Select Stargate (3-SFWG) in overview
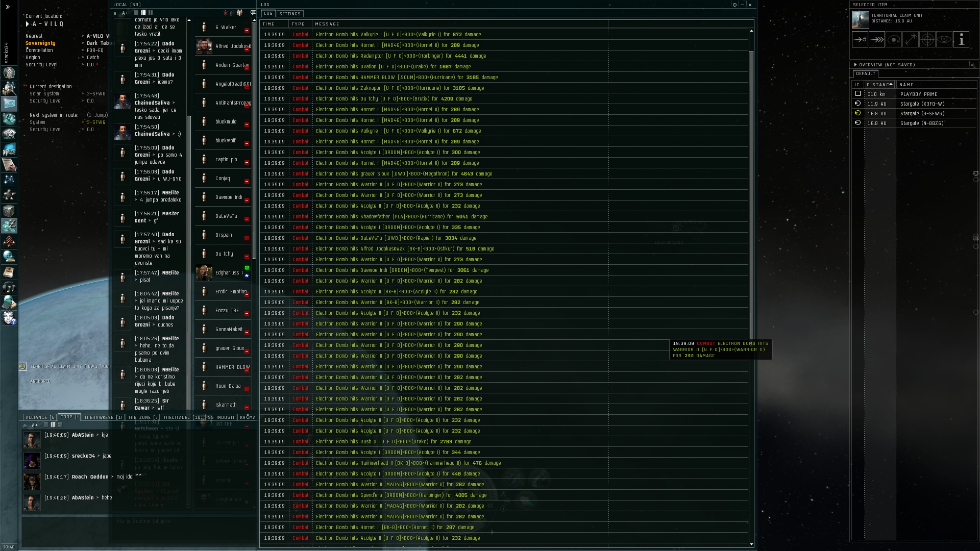This screenshot has height=551, width=980. click(922, 113)
